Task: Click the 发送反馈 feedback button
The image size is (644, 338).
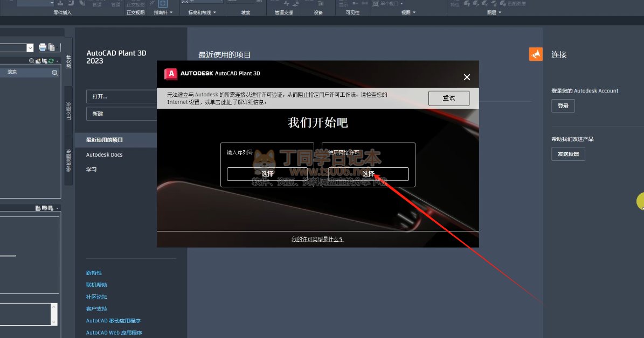Action: 568,154
